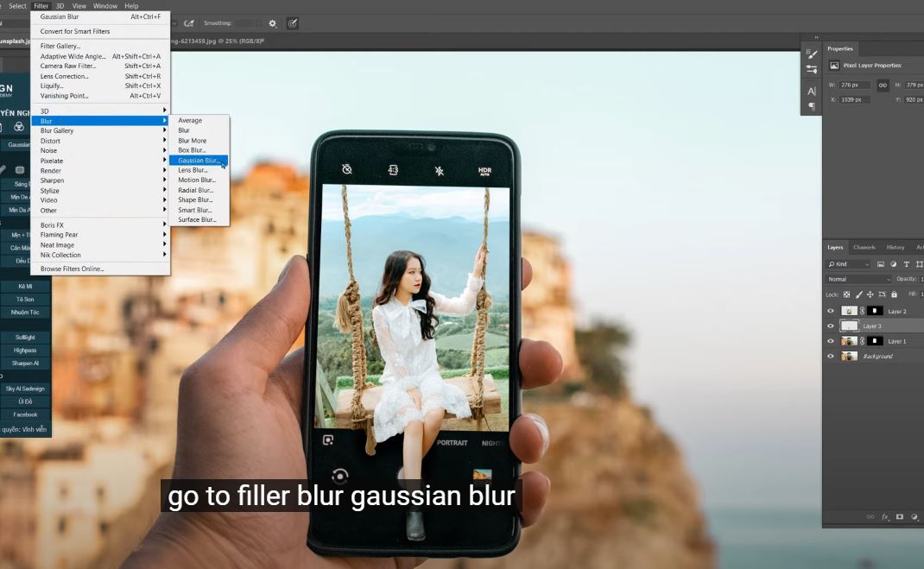This screenshot has height=569, width=924.
Task: Open the Normal blend mode dropdown
Action: click(858, 279)
